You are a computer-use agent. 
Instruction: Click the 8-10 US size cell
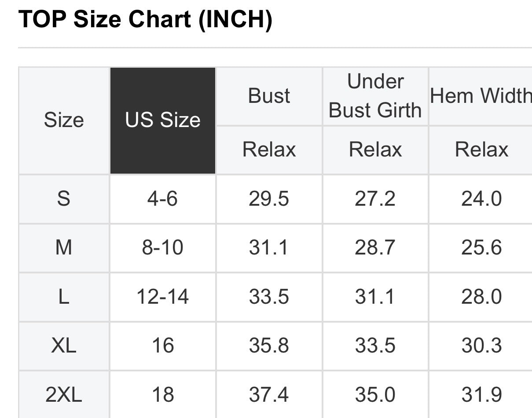pyautogui.click(x=163, y=248)
